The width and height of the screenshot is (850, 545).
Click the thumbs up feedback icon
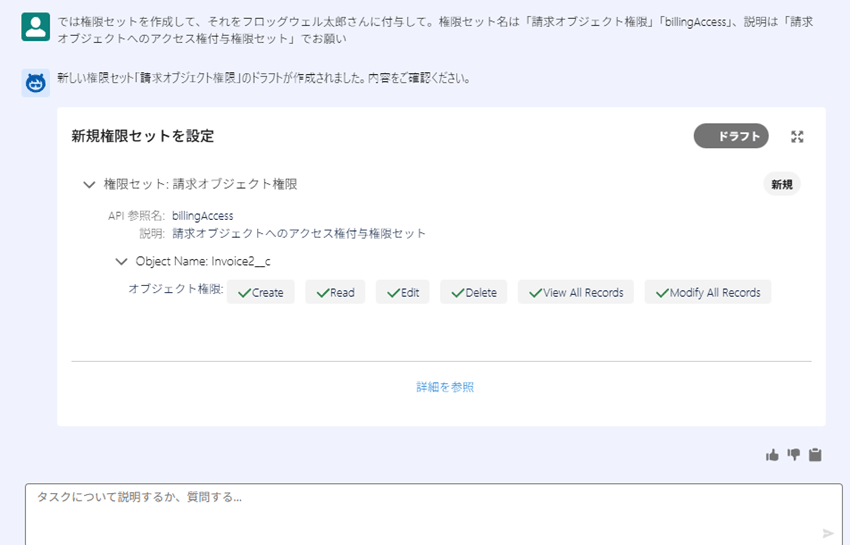[x=772, y=455]
